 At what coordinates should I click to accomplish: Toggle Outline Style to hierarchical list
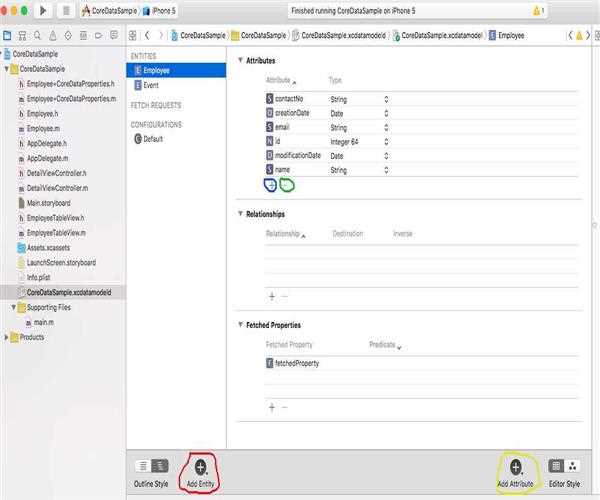click(159, 466)
